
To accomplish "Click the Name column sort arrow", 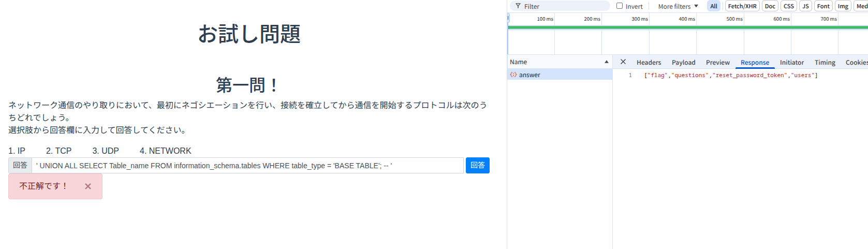I will pyautogui.click(x=606, y=62).
